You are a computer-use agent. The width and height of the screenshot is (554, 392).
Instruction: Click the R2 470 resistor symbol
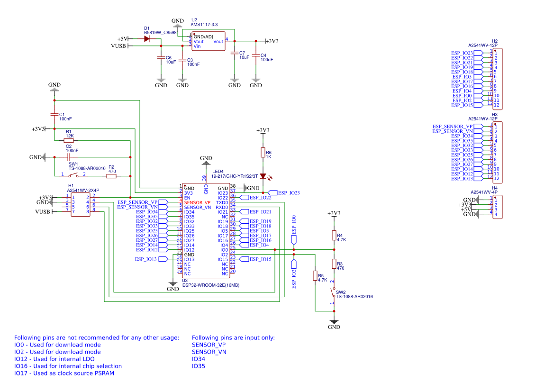[111, 176]
